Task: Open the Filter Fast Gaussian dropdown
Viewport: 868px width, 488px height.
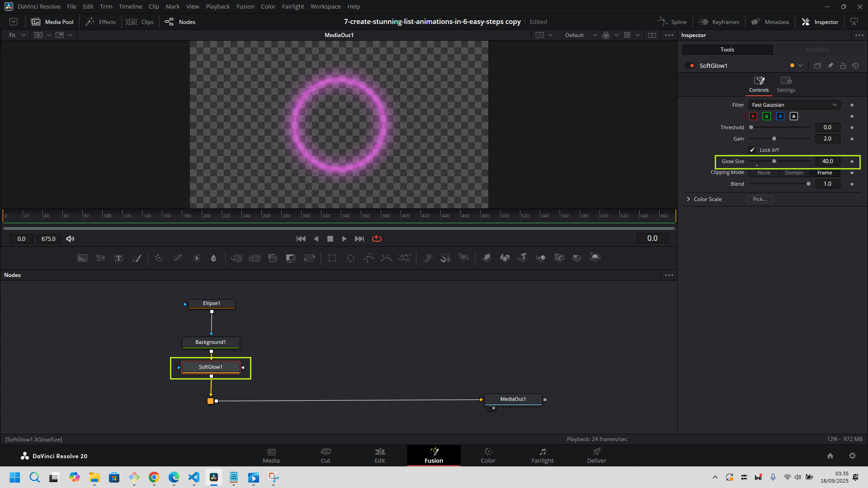Action: [794, 105]
